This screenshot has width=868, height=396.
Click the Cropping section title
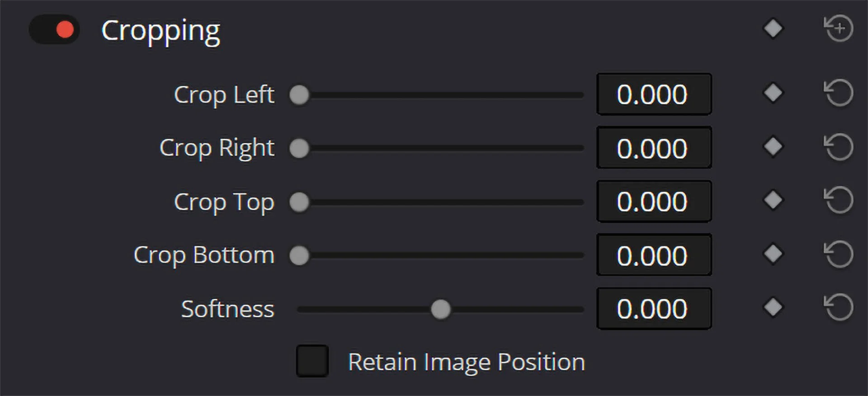point(160,32)
